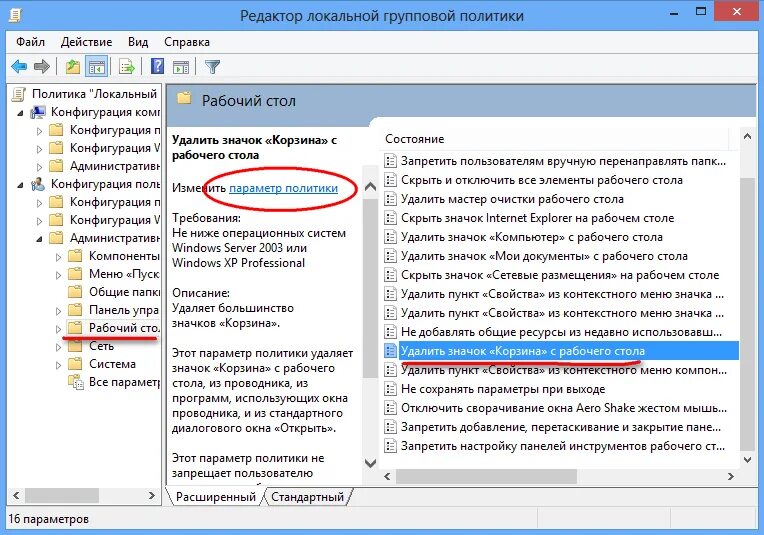764x535 pixels.
Task: Select 'Общие папки' in the tree
Action: (124, 292)
